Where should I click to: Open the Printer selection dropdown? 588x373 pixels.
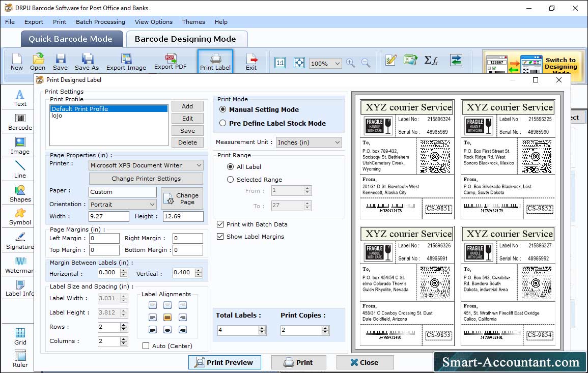pos(146,165)
